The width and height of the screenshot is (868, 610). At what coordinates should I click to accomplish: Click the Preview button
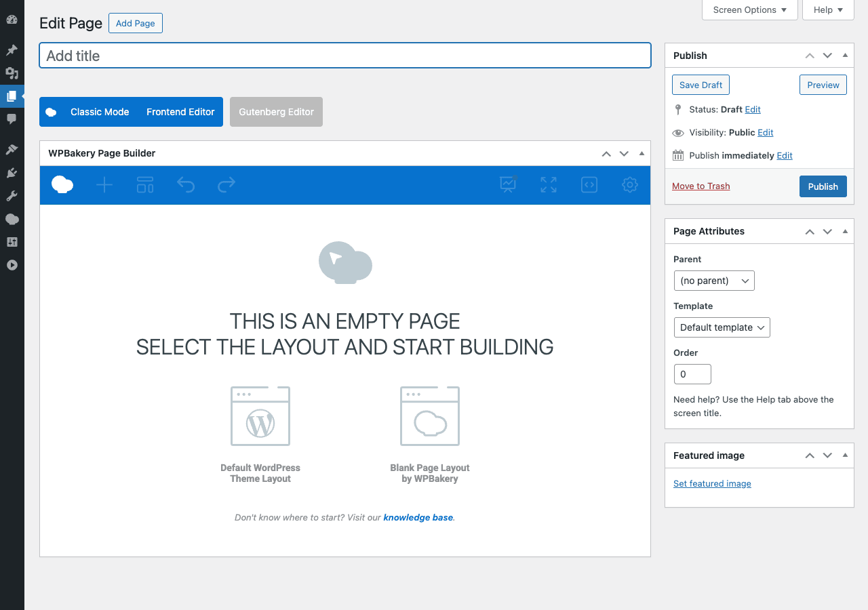[x=823, y=85]
